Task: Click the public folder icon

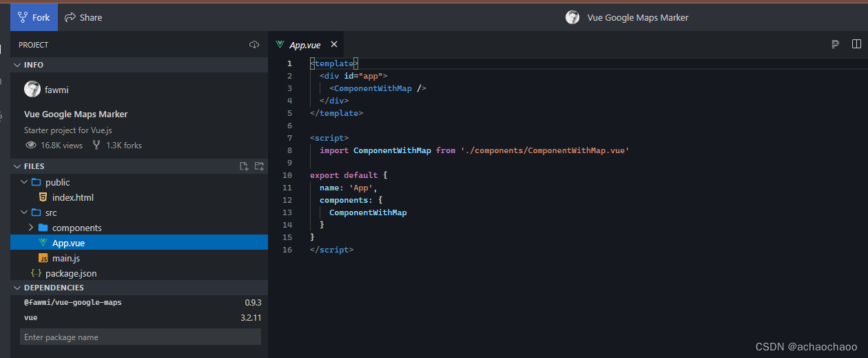Action: tap(37, 182)
